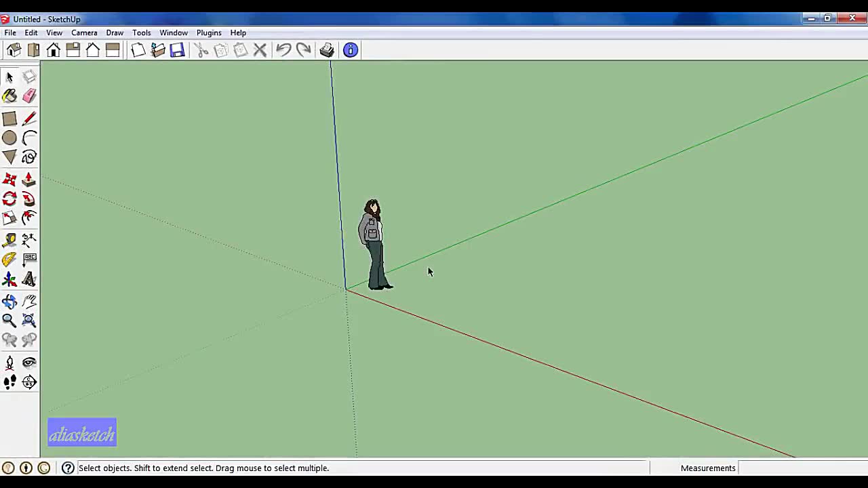Screen dimensions: 868x488
Task: Activate the Eraser tool
Action: click(x=29, y=96)
